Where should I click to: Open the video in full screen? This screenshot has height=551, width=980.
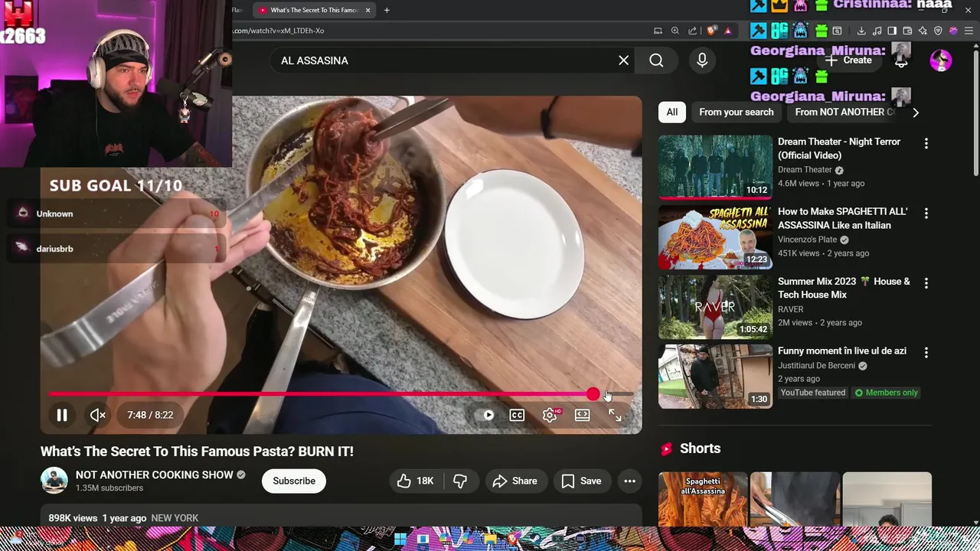(615, 415)
